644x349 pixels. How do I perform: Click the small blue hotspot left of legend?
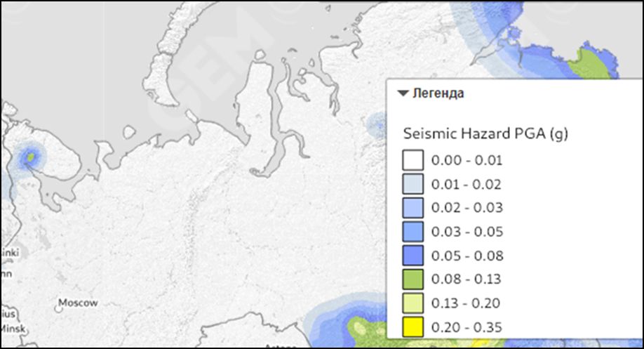click(x=378, y=126)
